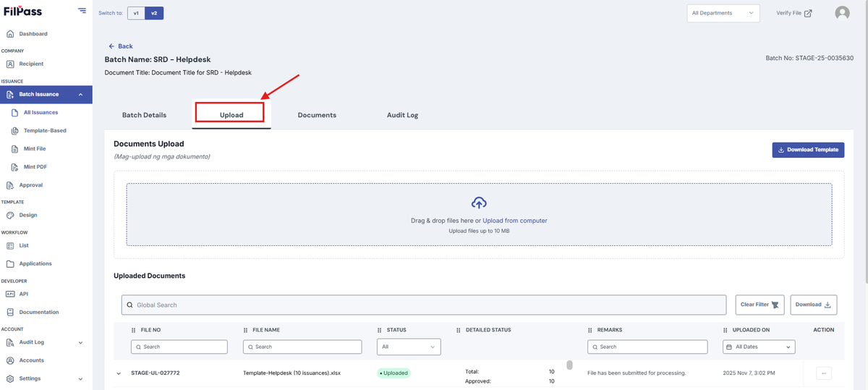Click the Download Template button
The height and width of the screenshot is (390, 868).
[x=808, y=150]
